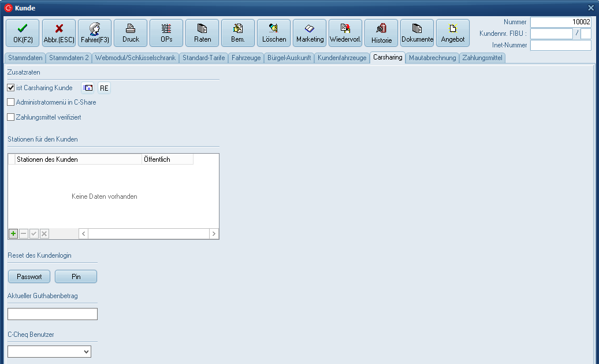The width and height of the screenshot is (599, 364).
Task: Click the Passwort reset button
Action: coord(29,277)
